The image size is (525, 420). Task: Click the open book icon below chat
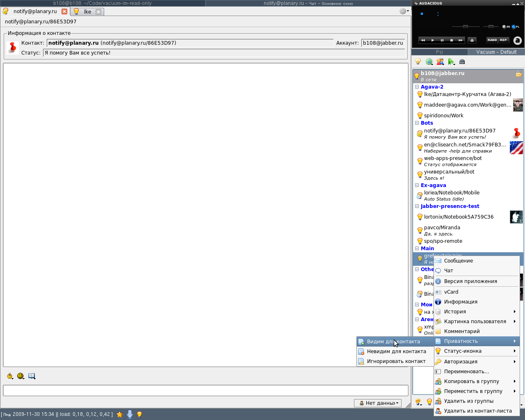coord(32,376)
